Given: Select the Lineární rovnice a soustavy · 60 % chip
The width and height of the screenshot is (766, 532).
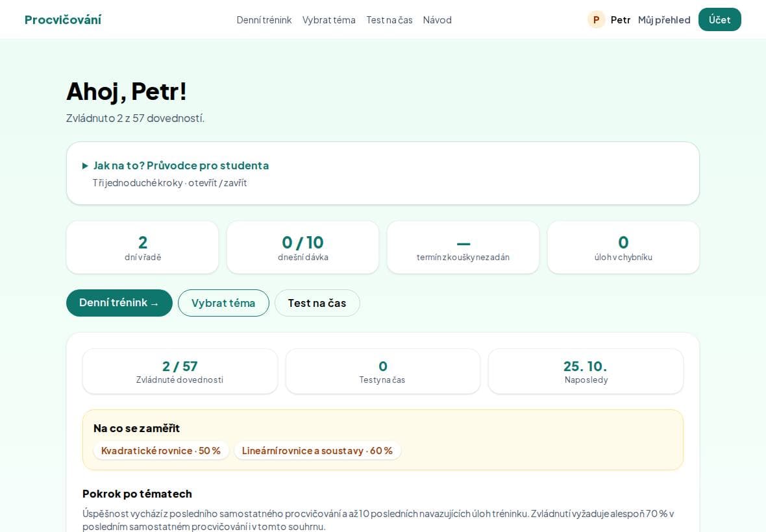Looking at the screenshot, I should click(x=317, y=450).
